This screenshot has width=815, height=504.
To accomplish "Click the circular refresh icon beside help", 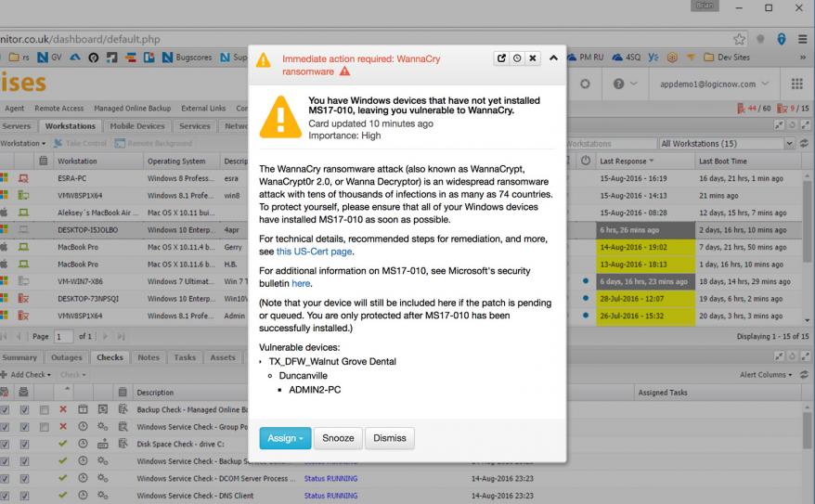I will (x=586, y=84).
